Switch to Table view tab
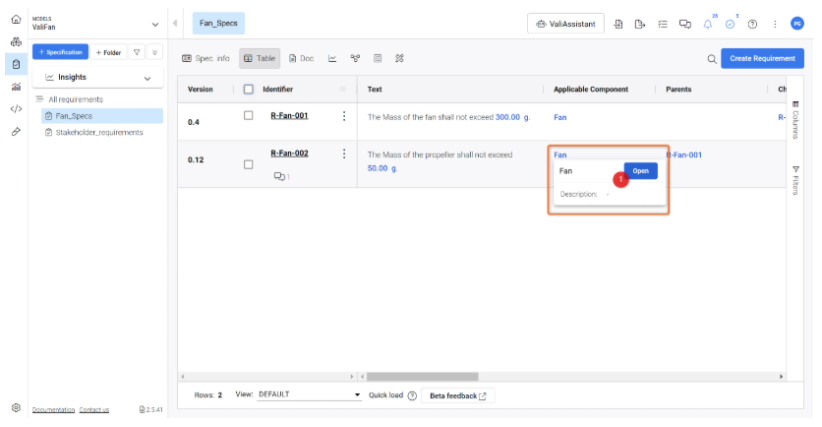Viewport: 822px width, 427px height. click(259, 58)
